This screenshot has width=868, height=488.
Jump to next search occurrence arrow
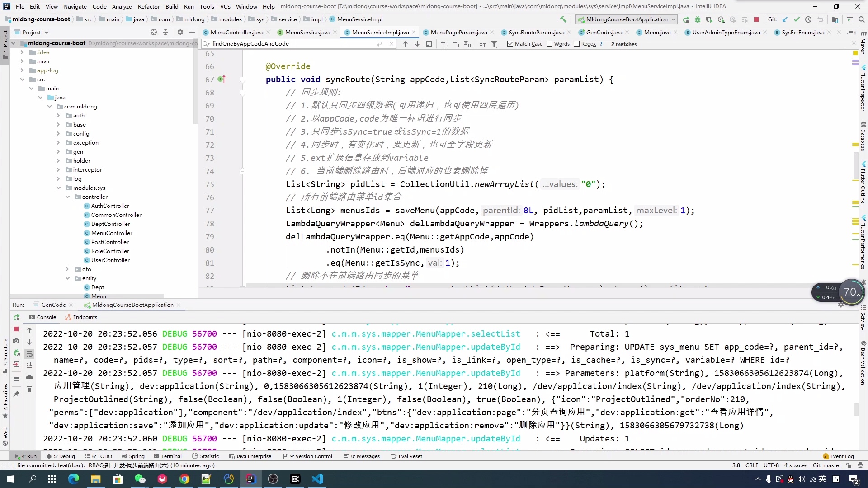[417, 44]
